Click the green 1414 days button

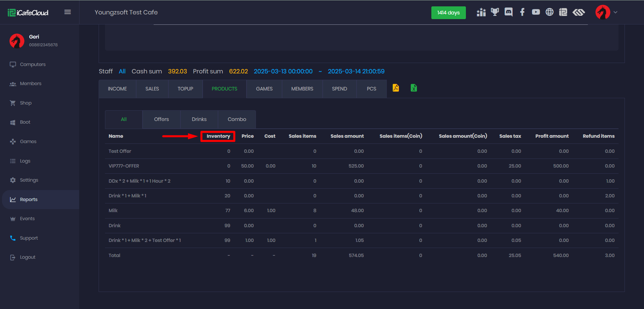coord(448,13)
